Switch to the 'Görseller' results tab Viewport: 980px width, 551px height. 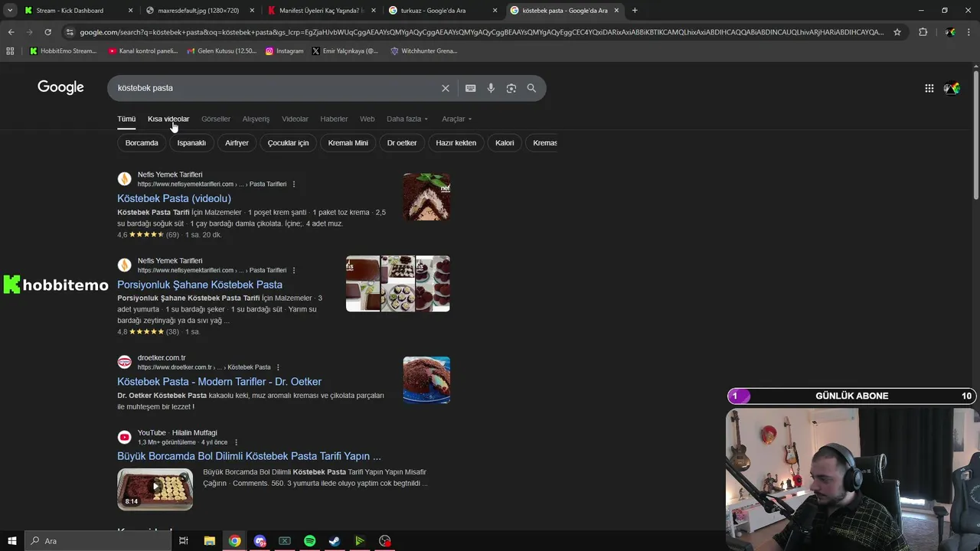216,119
